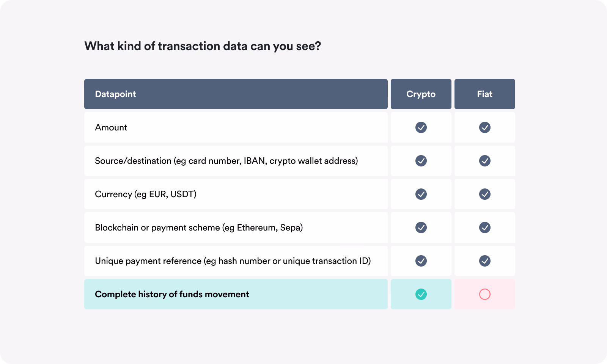Select the Crypto column header
The width and height of the screenshot is (607, 364).
pos(421,94)
